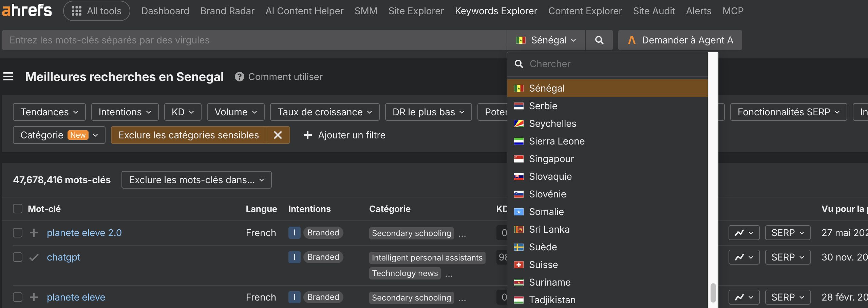868x308 pixels.
Task: Open SERP dropdown for planete eleve row
Action: coord(788,297)
